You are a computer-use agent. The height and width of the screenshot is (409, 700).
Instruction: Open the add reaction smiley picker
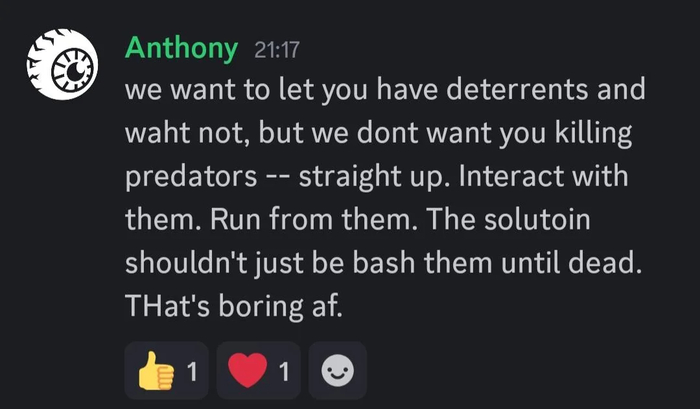(337, 371)
